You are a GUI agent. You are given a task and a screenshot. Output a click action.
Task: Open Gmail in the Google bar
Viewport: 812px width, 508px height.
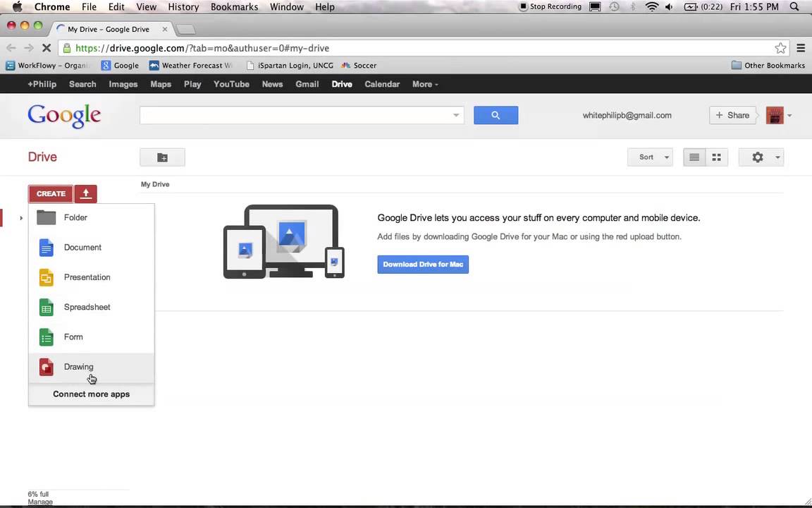coord(307,84)
